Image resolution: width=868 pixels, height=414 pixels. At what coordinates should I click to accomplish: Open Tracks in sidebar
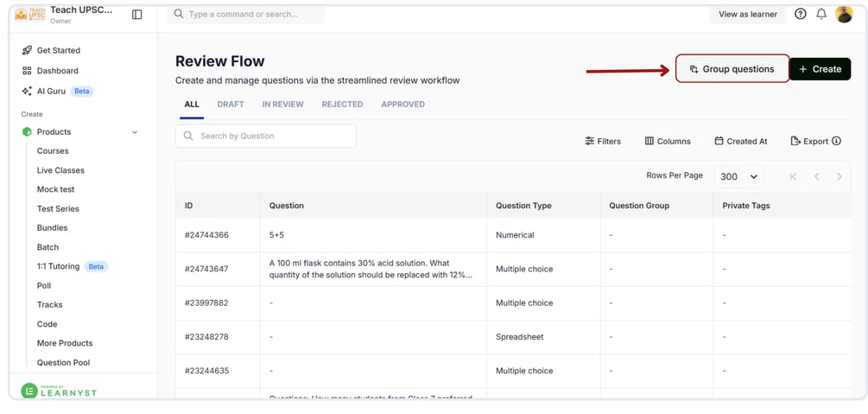50,305
